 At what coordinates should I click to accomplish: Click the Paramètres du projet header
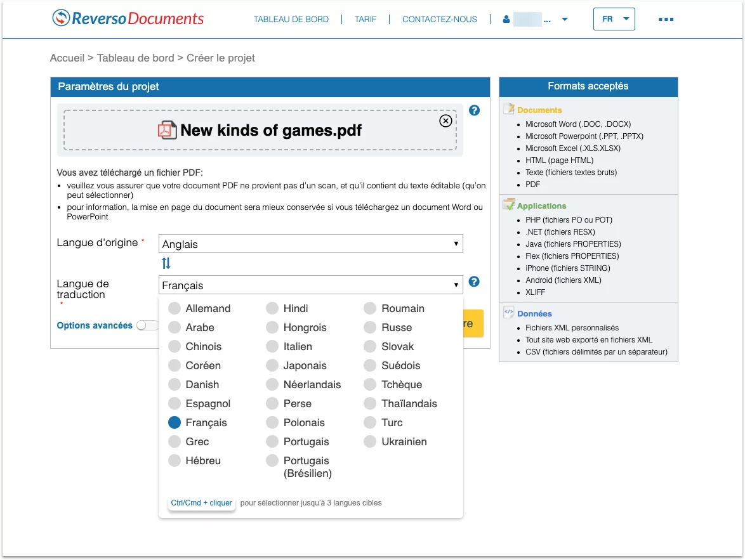270,87
